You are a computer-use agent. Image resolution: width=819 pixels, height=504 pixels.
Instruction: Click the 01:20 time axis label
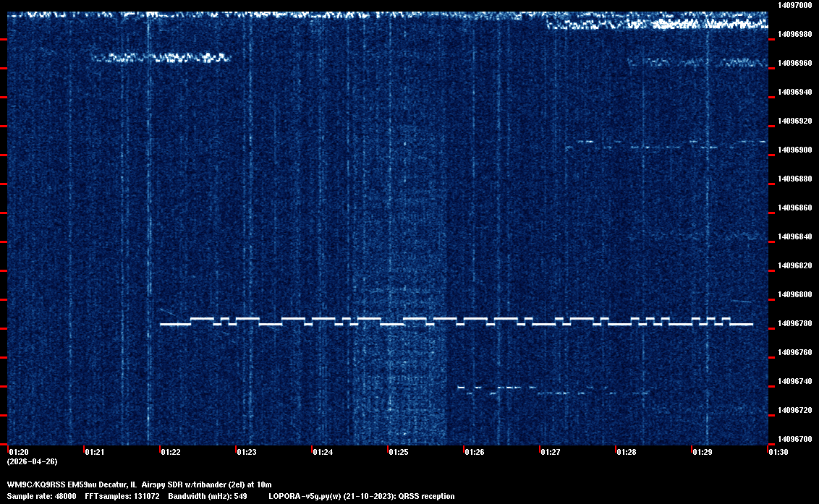[17, 453]
